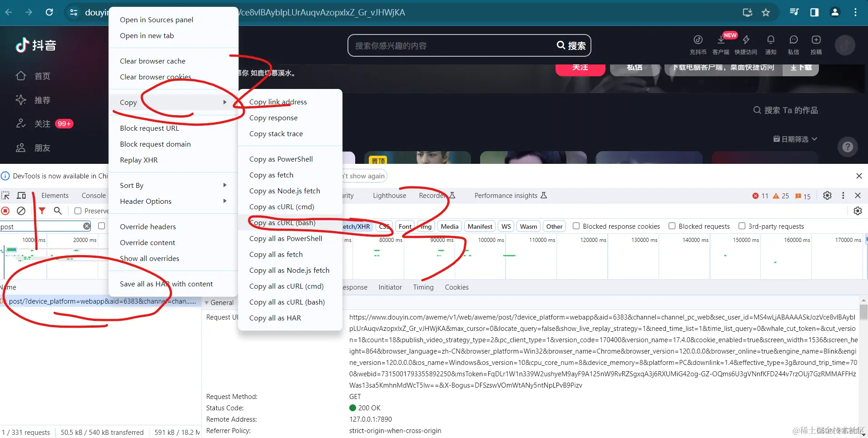Viewport: 868px width, 438px height.
Task: Open Network panel settings gear
Action: pyautogui.click(x=858, y=211)
